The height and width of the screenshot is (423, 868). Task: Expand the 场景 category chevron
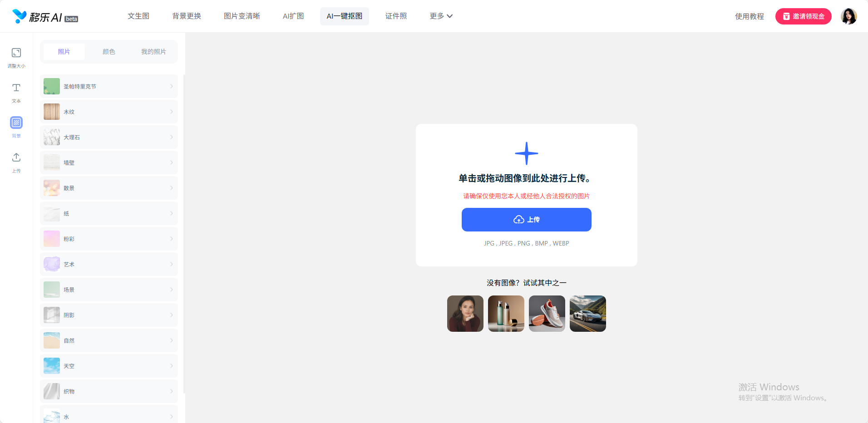[x=172, y=290]
